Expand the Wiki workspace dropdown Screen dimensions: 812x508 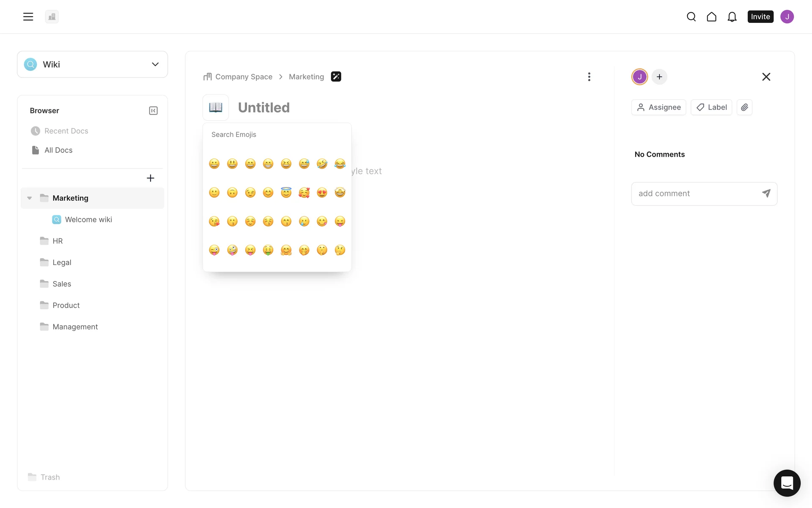[155, 64]
